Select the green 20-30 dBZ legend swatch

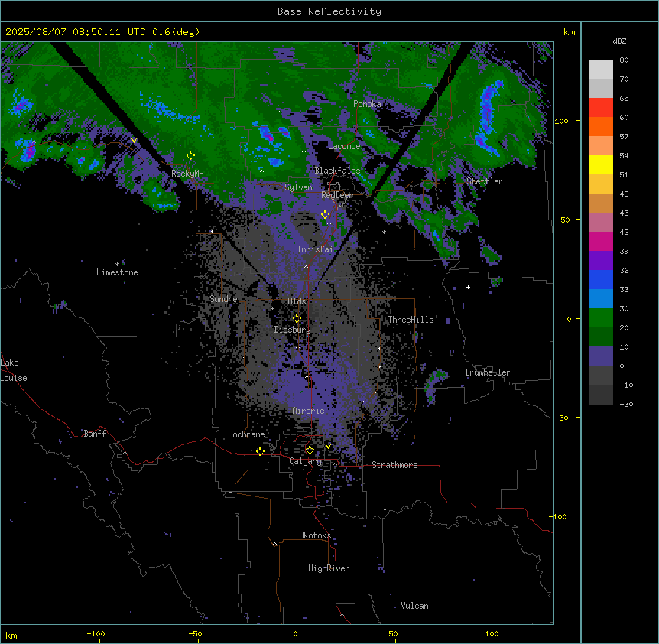click(601, 318)
